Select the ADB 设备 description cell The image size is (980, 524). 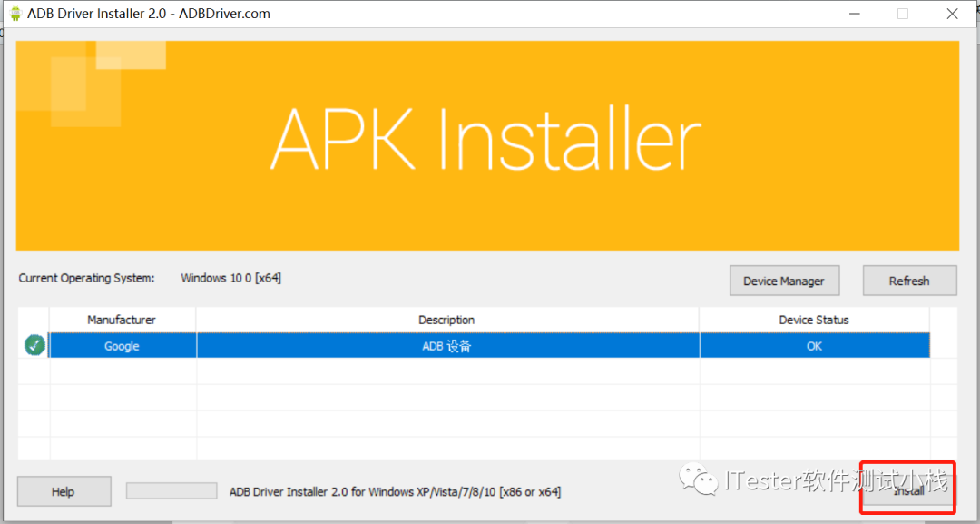[447, 346]
